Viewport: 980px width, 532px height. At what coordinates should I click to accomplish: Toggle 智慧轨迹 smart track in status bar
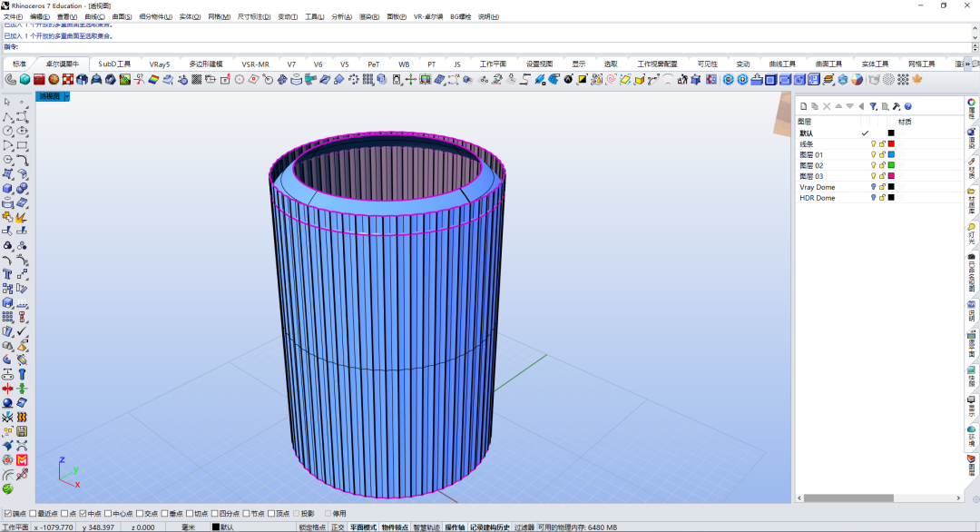pos(426,527)
